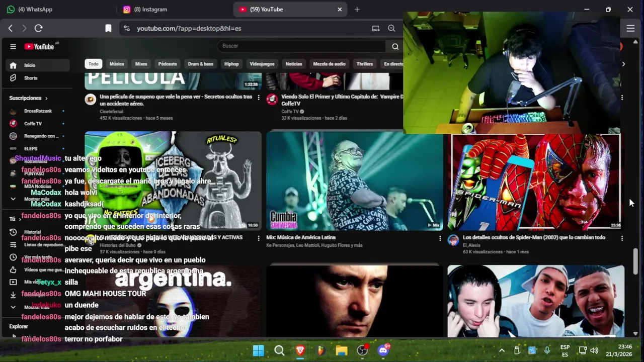644x362 pixels.
Task: Click the browser address bar URL
Action: 189,29
